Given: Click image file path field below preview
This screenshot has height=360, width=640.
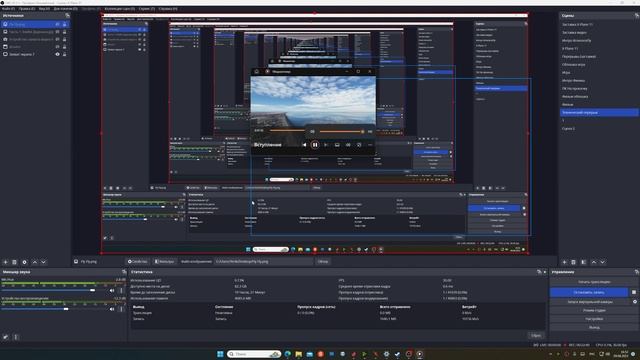Looking at the screenshot, I should tap(264, 262).
